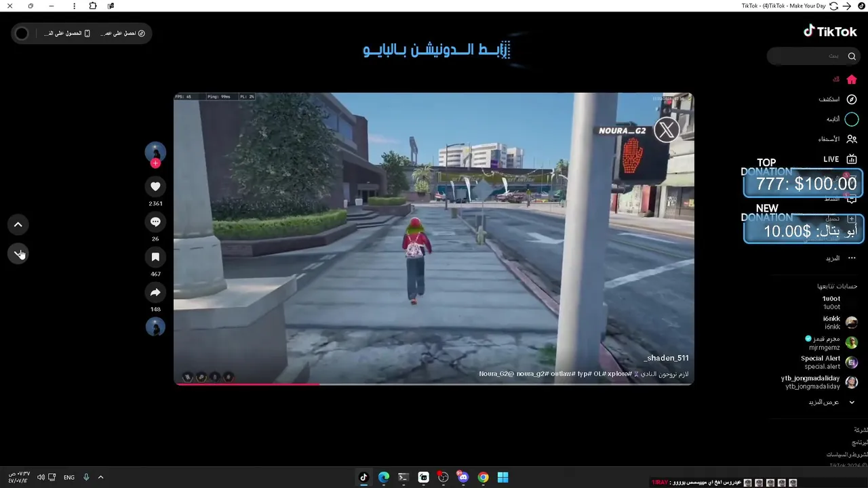Viewport: 868px width, 488px height.
Task: Open the clock and date in the taskbar
Action: pos(18,477)
